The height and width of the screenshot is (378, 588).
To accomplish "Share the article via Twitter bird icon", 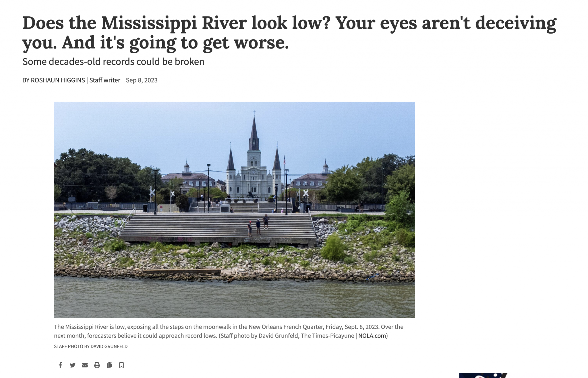I will coord(72,365).
